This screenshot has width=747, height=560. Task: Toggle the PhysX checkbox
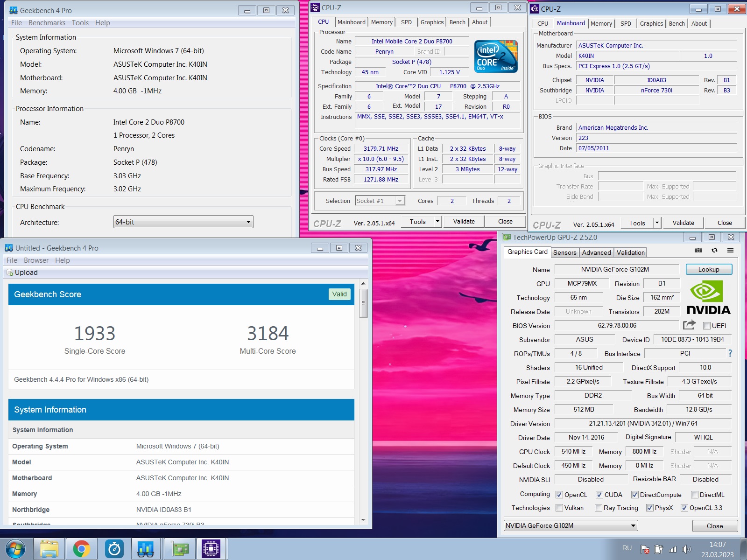(650, 508)
